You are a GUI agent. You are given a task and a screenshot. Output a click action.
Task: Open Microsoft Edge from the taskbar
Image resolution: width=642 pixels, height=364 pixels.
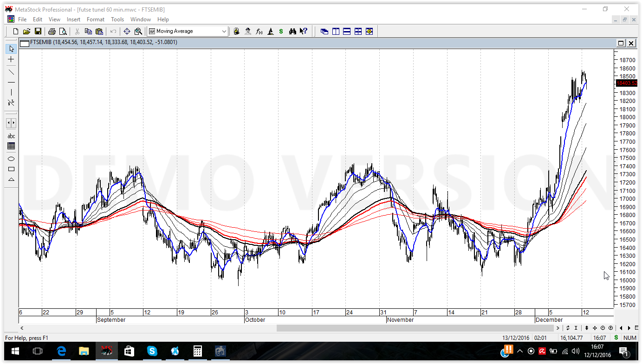click(x=61, y=352)
